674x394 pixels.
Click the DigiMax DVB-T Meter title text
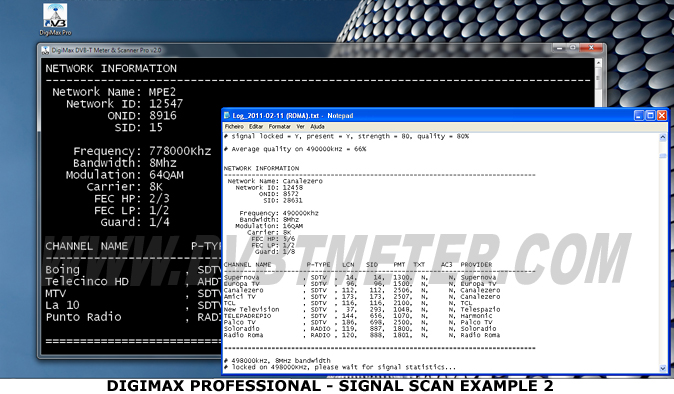point(106,50)
